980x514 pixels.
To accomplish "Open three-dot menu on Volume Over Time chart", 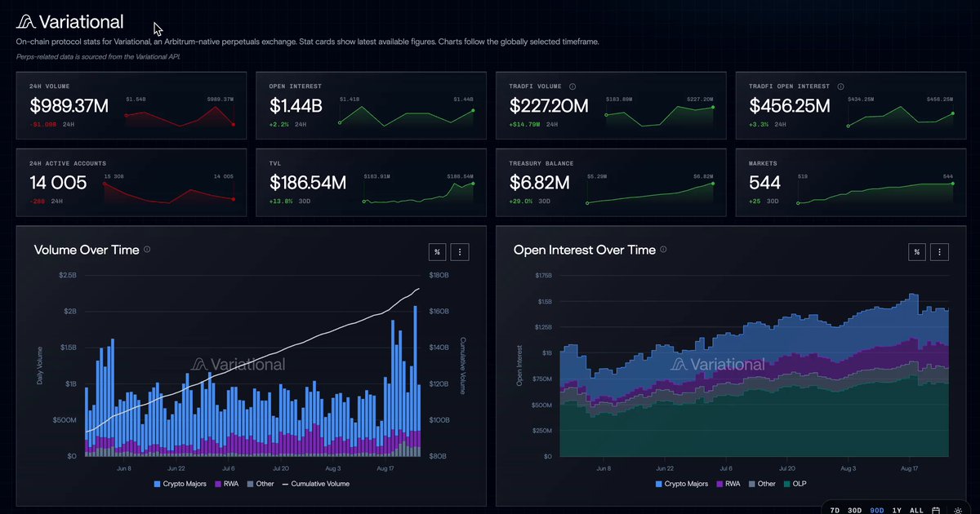I will tap(461, 252).
